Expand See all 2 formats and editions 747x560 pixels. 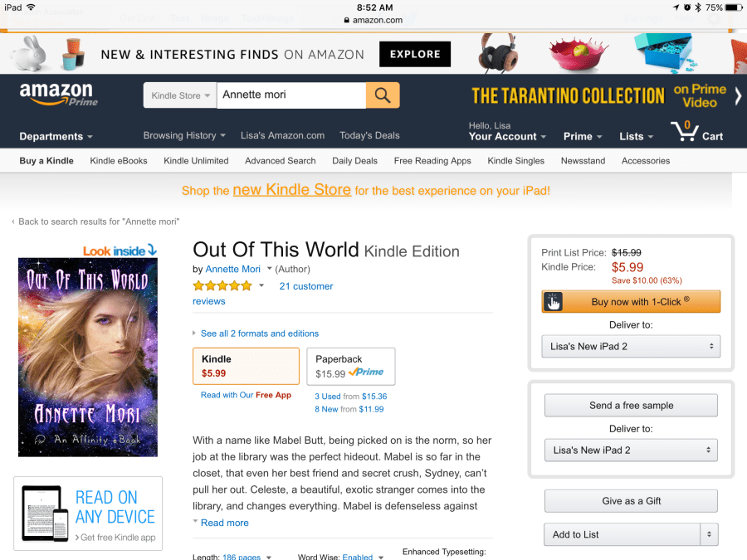pos(259,334)
